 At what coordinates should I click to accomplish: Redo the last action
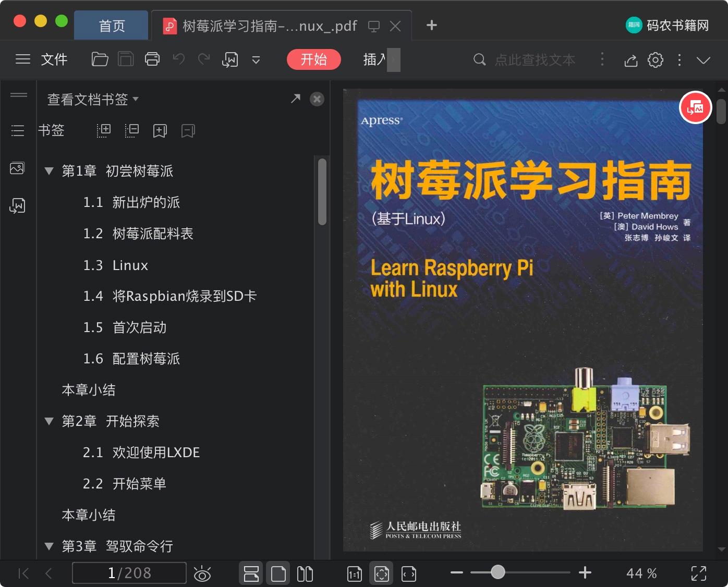pos(204,59)
